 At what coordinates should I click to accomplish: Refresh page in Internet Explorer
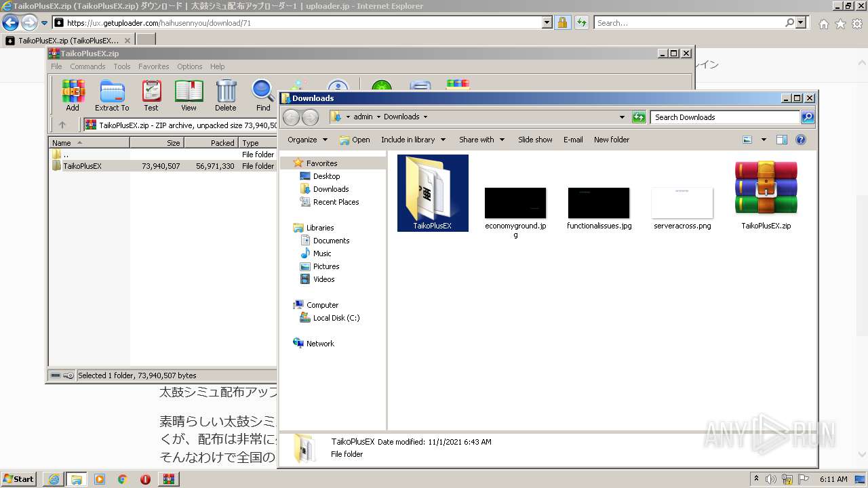581,22
